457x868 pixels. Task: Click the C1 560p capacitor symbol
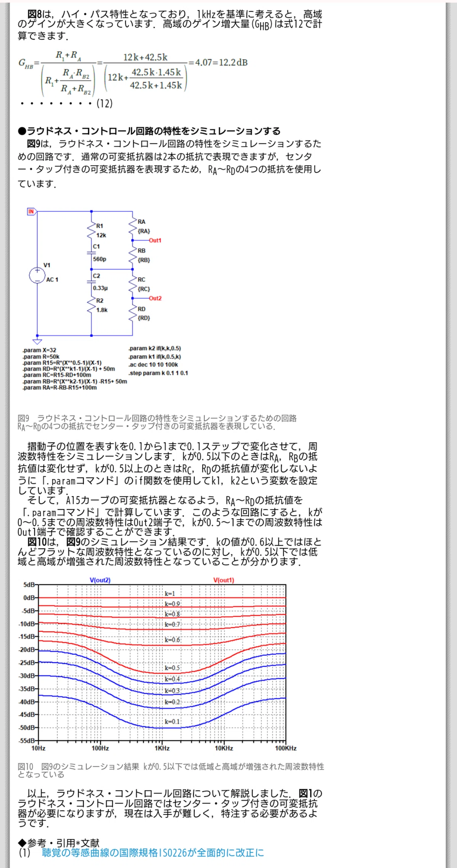coord(91,252)
